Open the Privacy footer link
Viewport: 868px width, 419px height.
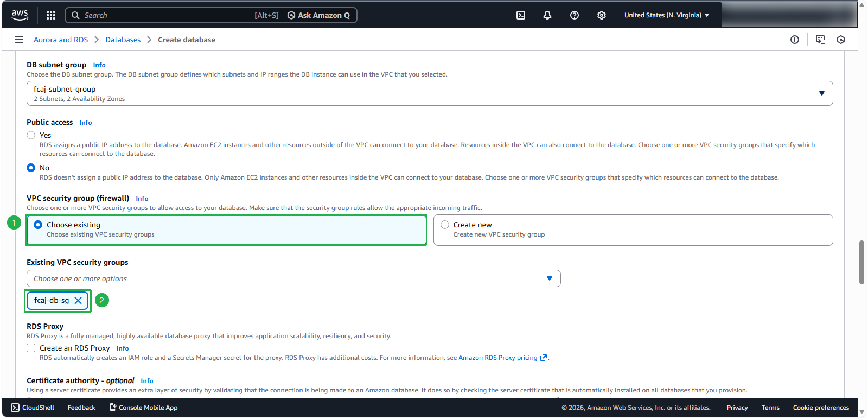[737, 408]
